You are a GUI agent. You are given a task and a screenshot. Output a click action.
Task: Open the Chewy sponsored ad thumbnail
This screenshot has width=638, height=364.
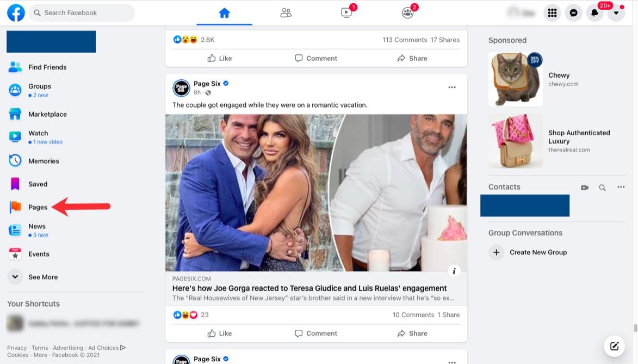[x=516, y=79]
